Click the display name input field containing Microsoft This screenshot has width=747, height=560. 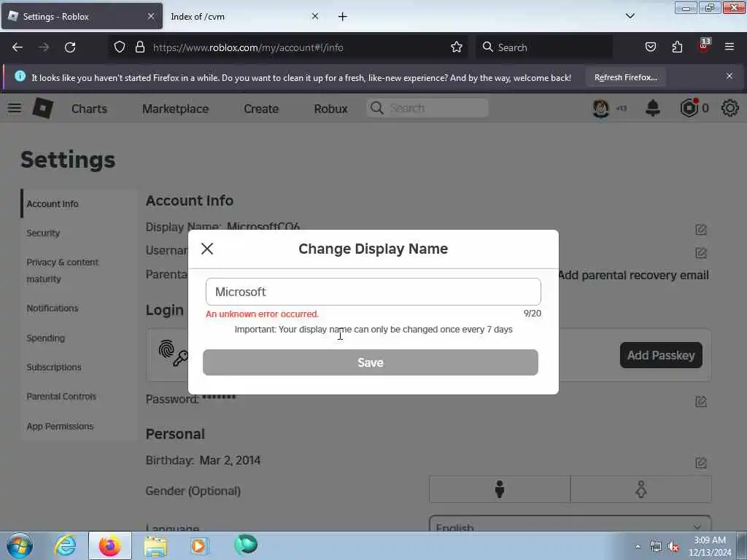pos(373,292)
